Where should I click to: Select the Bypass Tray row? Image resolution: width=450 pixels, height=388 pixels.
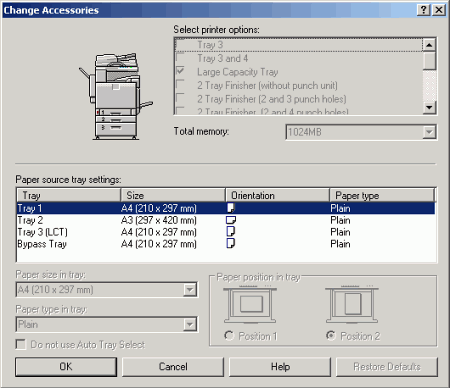[x=226, y=244]
